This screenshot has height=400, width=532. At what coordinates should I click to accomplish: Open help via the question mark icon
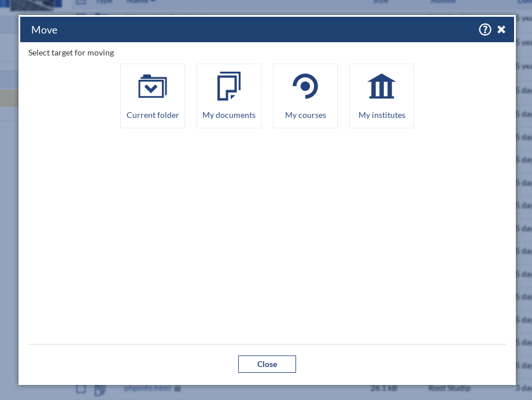pyautogui.click(x=485, y=29)
